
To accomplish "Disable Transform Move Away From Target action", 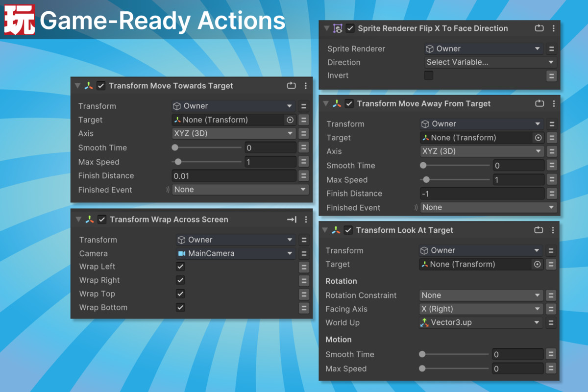I will click(349, 104).
